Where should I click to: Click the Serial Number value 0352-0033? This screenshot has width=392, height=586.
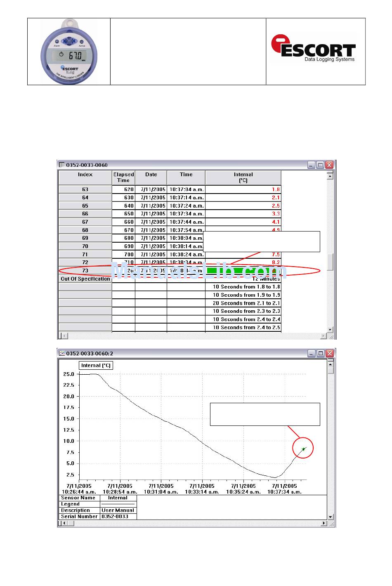coord(115,516)
